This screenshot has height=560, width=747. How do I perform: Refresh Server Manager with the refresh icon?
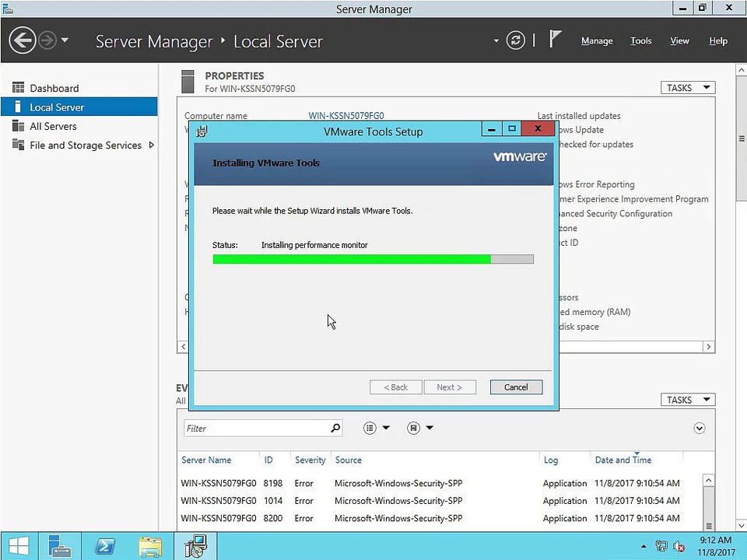coord(515,40)
